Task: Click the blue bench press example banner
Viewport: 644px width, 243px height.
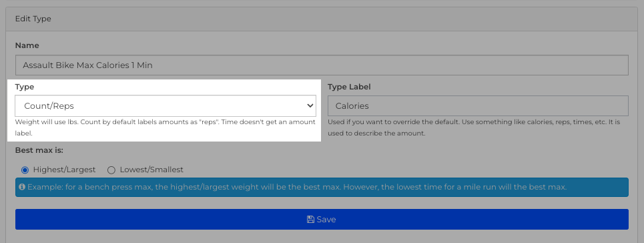Action: pos(322,187)
